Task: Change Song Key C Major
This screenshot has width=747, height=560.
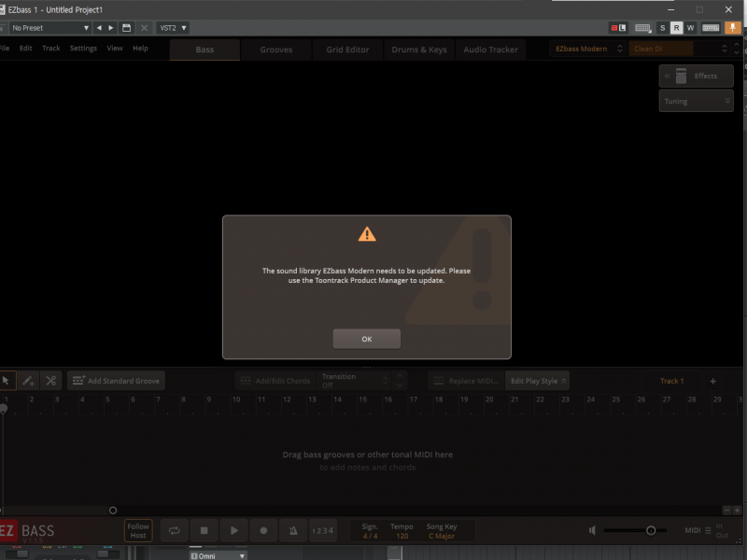Action: (442, 536)
